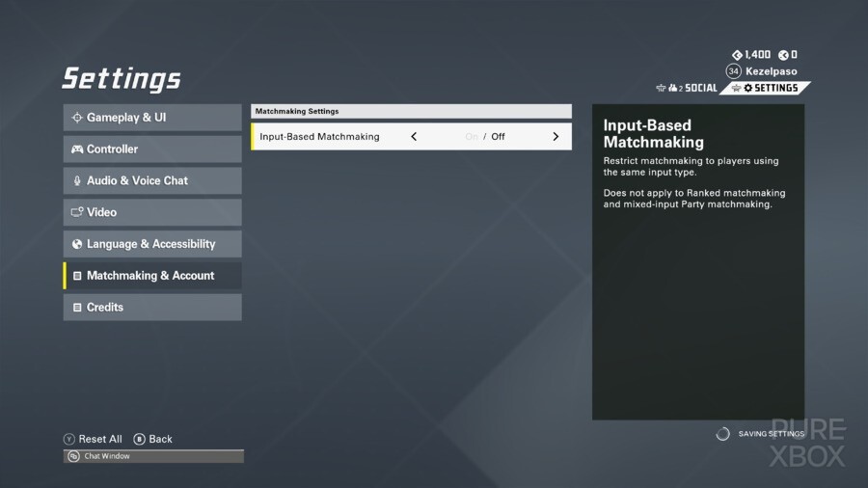Viewport: 868px width, 488px height.
Task: Click the left arrow for Input-Based Matchmaking
Action: pyautogui.click(x=414, y=137)
